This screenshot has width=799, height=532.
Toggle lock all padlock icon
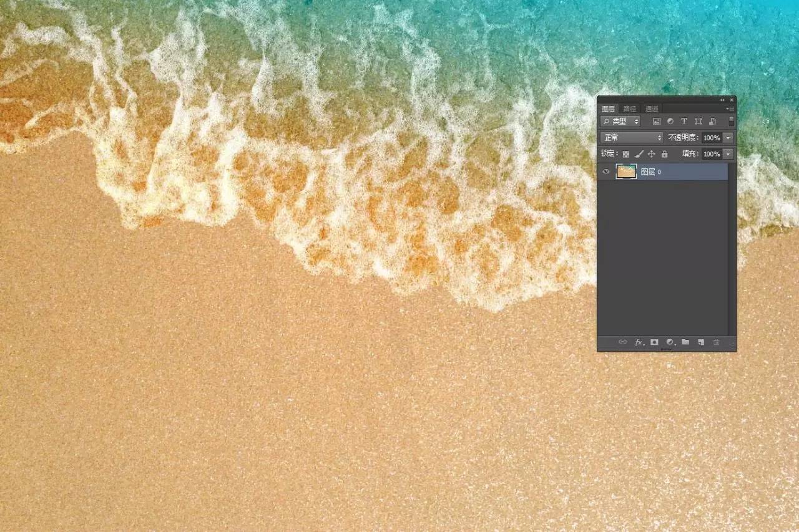(664, 154)
